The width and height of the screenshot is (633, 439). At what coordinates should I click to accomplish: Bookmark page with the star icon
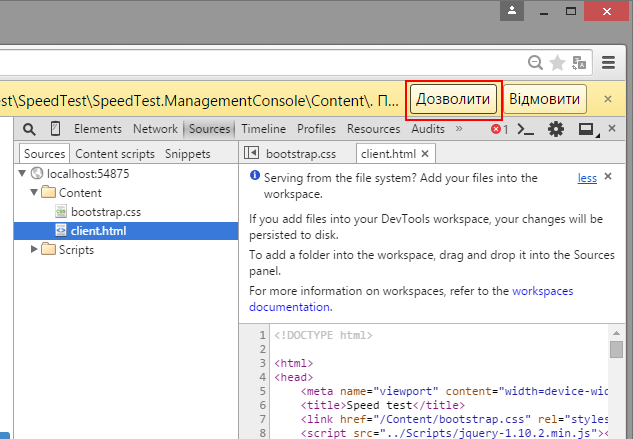558,63
